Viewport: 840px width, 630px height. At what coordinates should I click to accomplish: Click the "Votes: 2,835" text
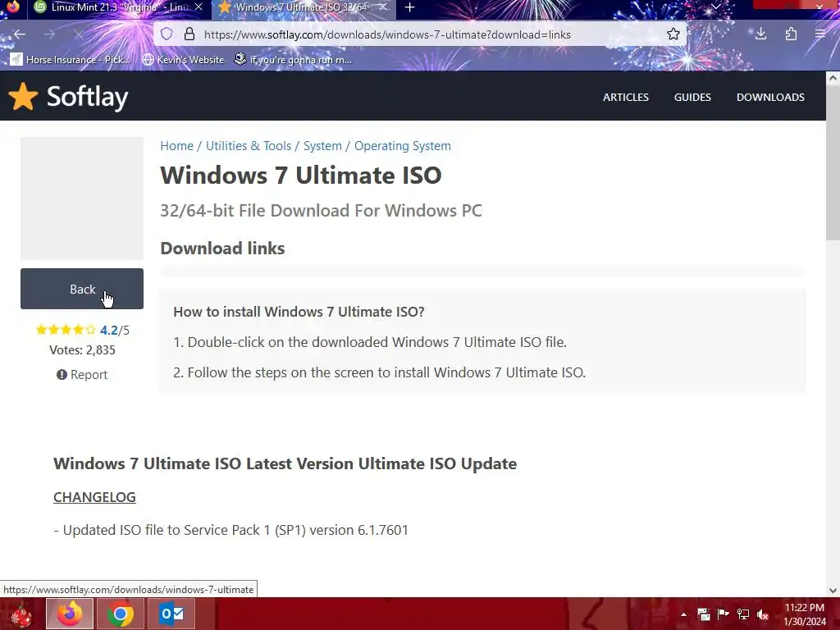(82, 349)
